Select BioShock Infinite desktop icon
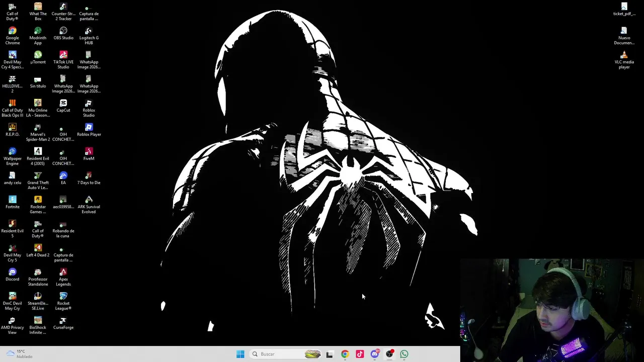This screenshot has height=362, width=644. coord(38,326)
